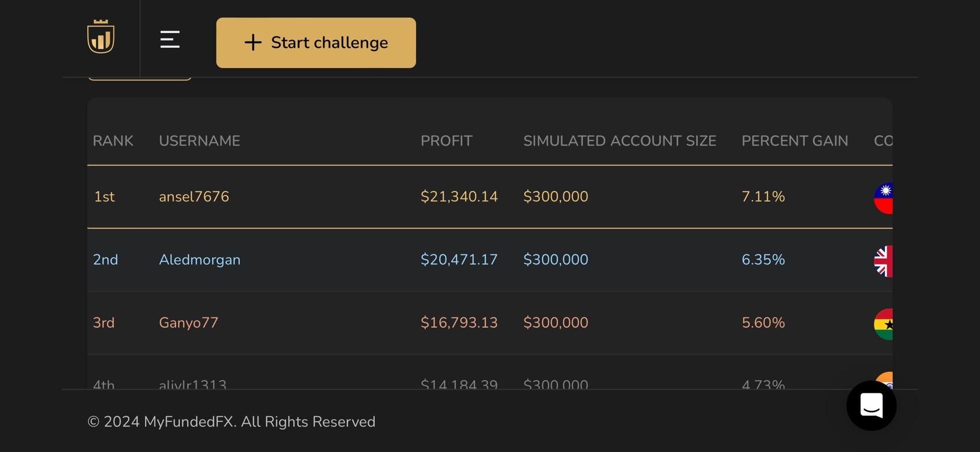
Task: Click the Ghana flag for Ganyo77
Action: (x=884, y=324)
